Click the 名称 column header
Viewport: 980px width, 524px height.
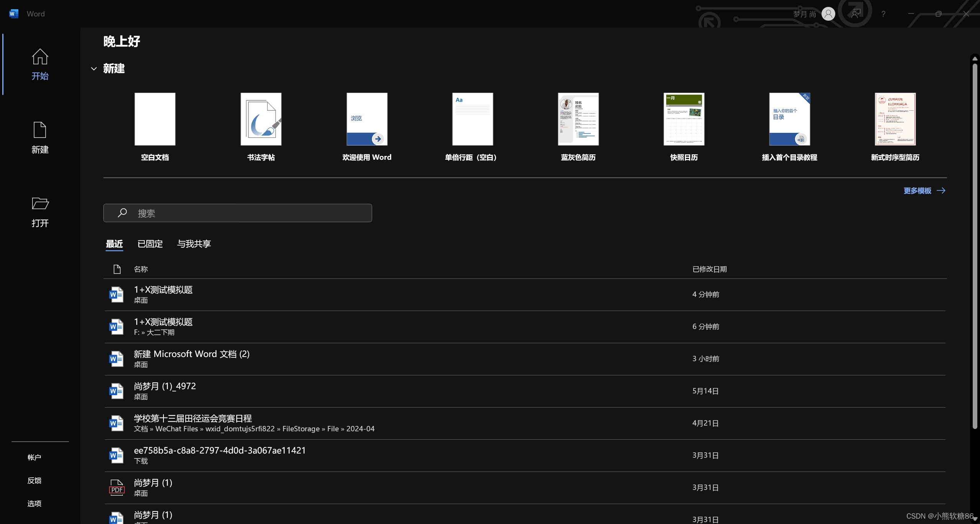pyautogui.click(x=141, y=269)
